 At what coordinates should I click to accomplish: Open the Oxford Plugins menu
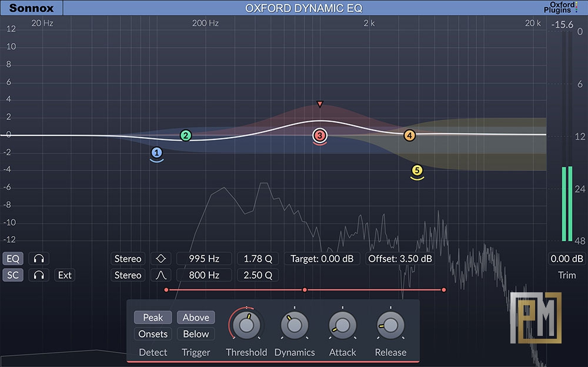(x=560, y=8)
